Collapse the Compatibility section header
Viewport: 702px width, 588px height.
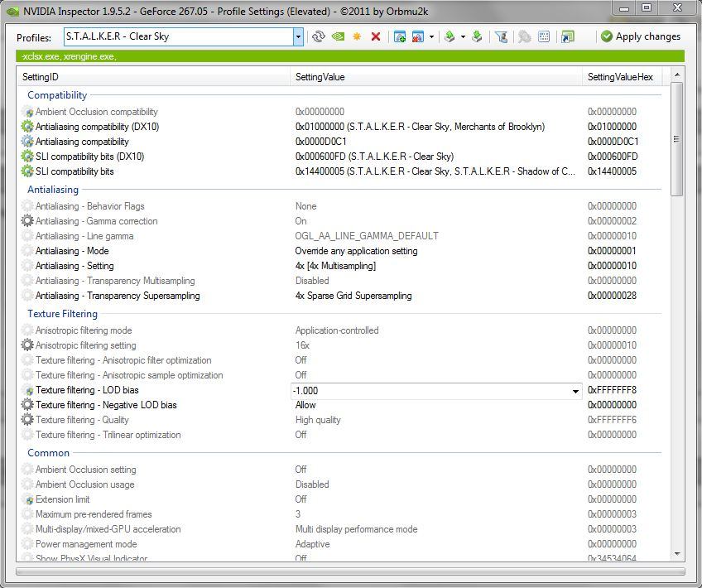[x=57, y=95]
